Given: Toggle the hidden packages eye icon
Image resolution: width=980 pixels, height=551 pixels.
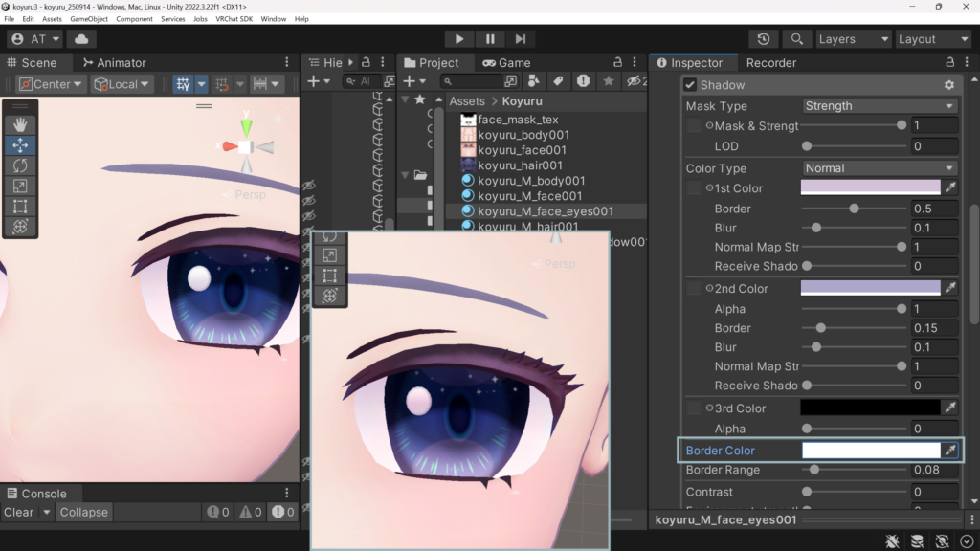Looking at the screenshot, I should point(636,81).
